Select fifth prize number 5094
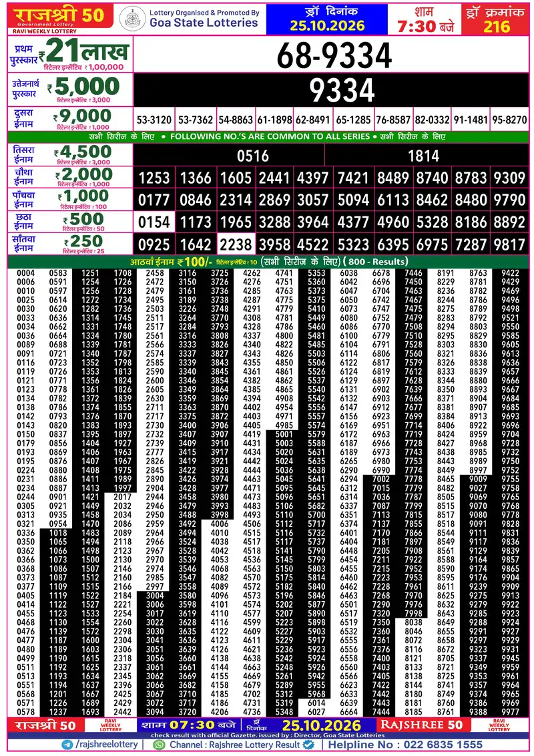 (353, 200)
